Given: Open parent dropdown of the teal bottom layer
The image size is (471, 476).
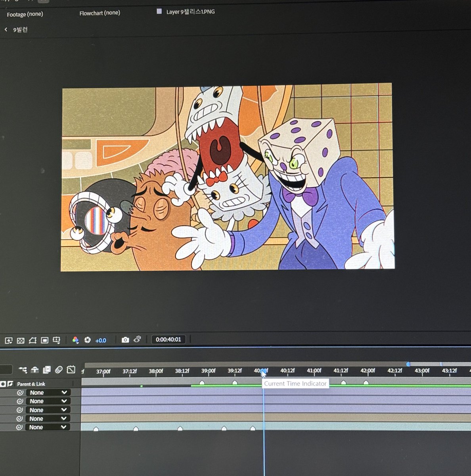Looking at the screenshot, I should tap(48, 427).
